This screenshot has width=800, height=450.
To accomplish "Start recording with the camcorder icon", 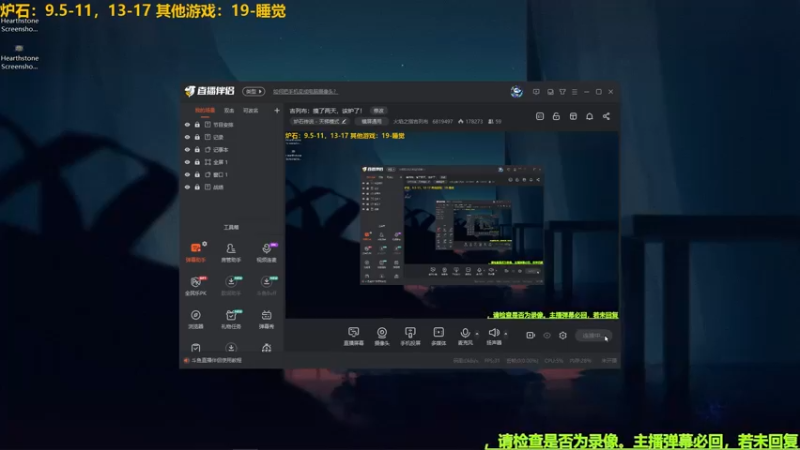I will pos(531,335).
